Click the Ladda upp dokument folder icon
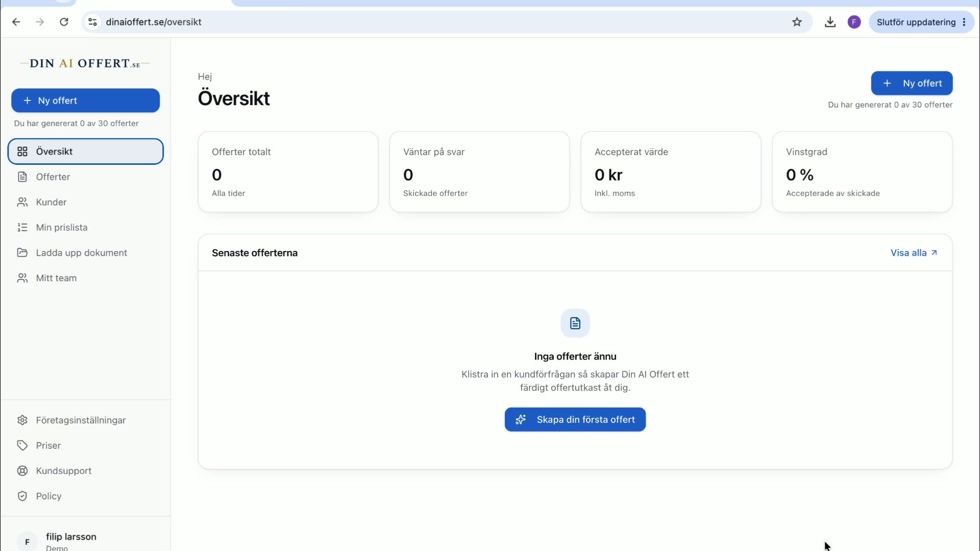 (22, 253)
